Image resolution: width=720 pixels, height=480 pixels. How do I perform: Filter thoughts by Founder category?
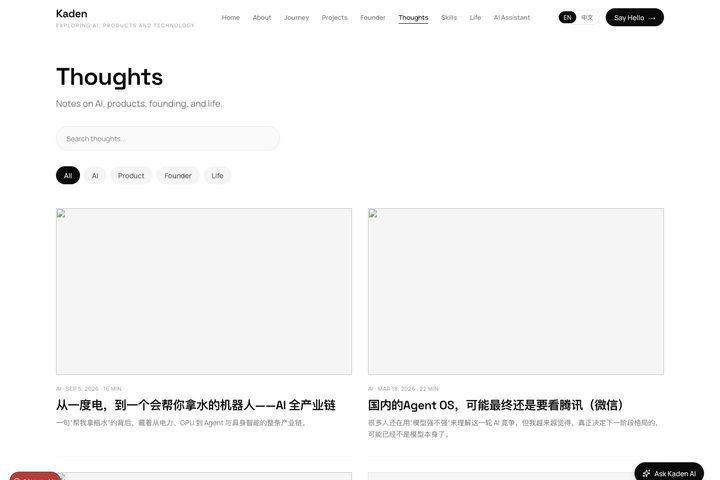178,175
